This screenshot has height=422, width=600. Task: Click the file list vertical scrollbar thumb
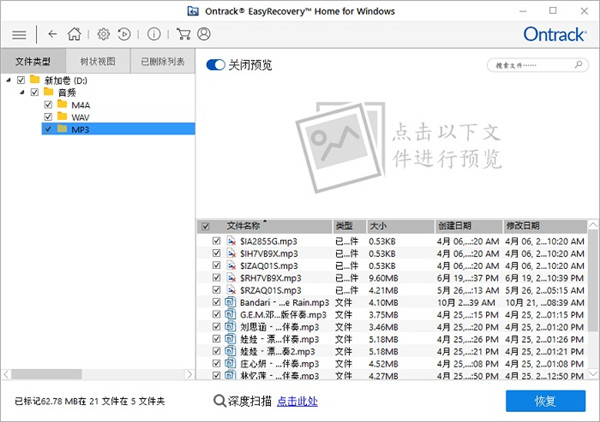coord(593,280)
